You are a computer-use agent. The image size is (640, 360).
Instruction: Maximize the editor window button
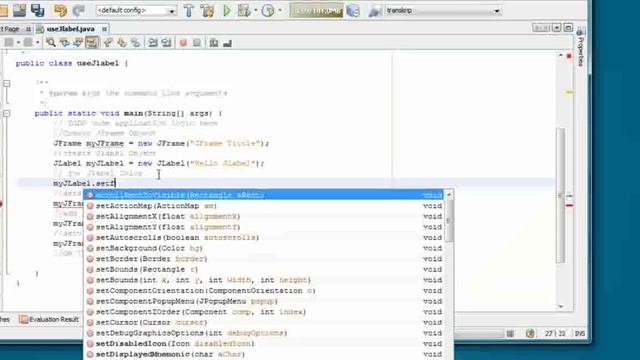(x=568, y=28)
